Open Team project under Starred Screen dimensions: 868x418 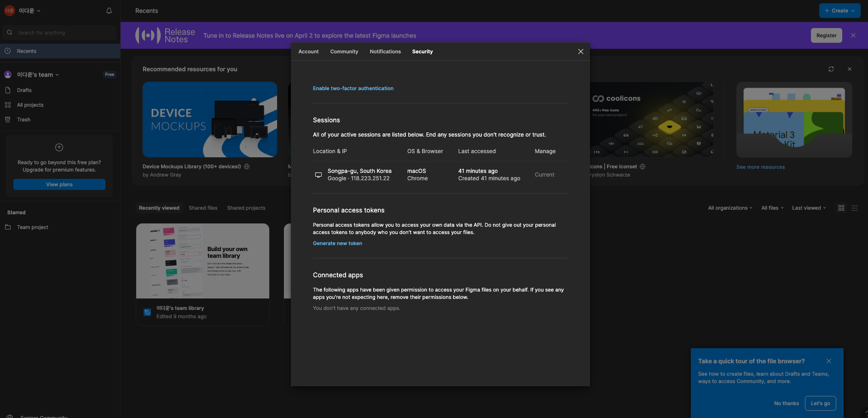60,227
